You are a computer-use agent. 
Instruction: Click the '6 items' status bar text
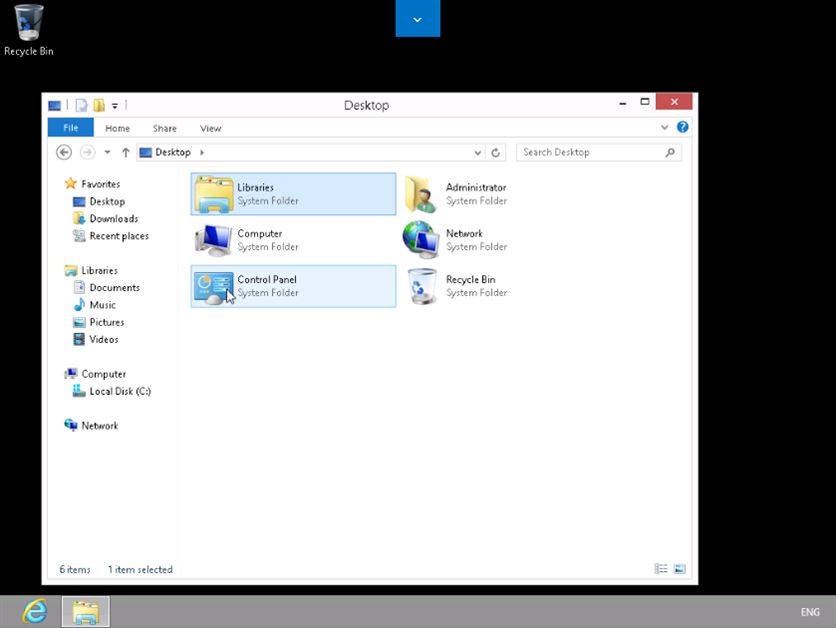coord(75,569)
